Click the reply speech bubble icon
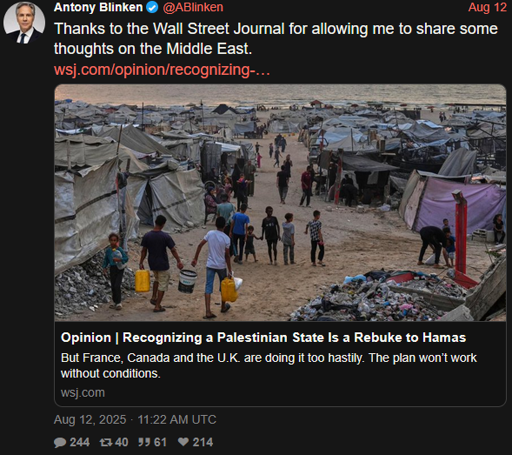 tap(60, 442)
